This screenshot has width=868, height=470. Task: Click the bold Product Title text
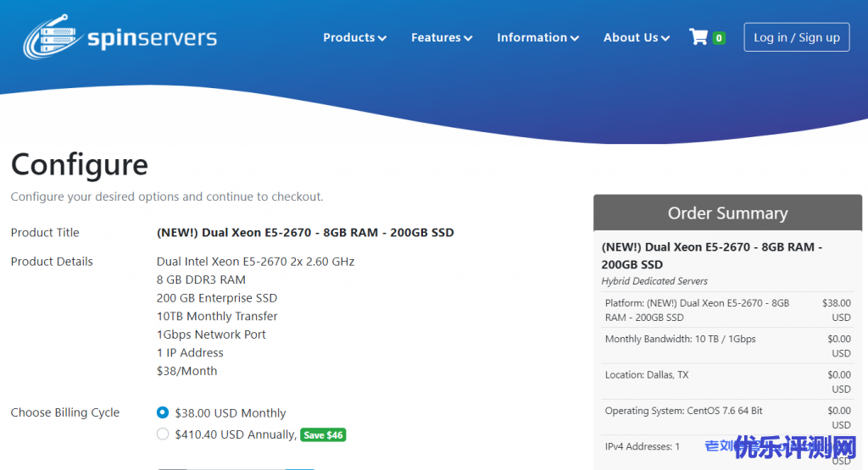[x=305, y=233]
